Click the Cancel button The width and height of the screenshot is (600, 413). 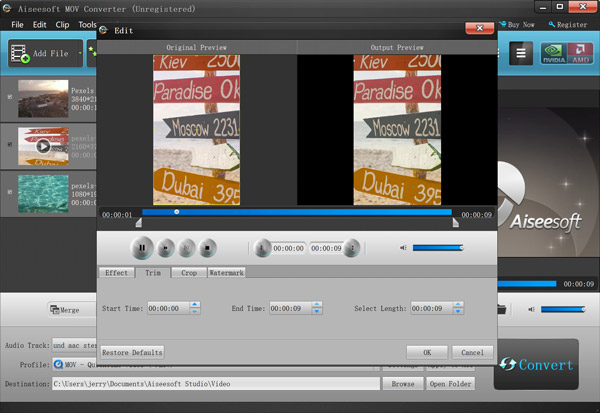(x=472, y=352)
